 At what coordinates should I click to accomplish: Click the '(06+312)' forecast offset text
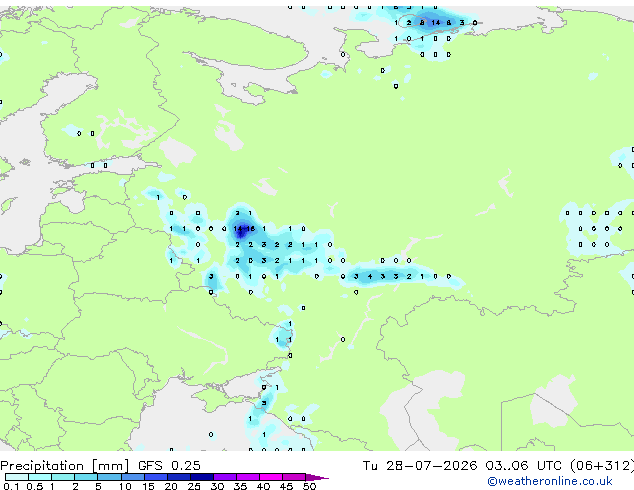coord(602,465)
